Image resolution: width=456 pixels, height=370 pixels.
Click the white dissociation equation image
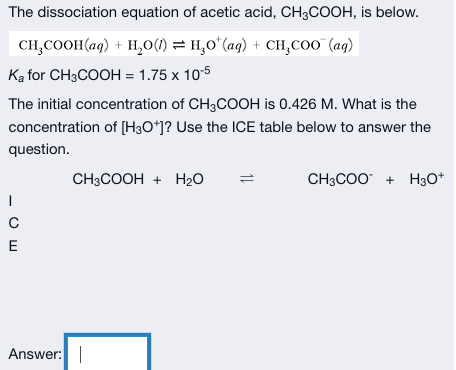[x=184, y=44]
